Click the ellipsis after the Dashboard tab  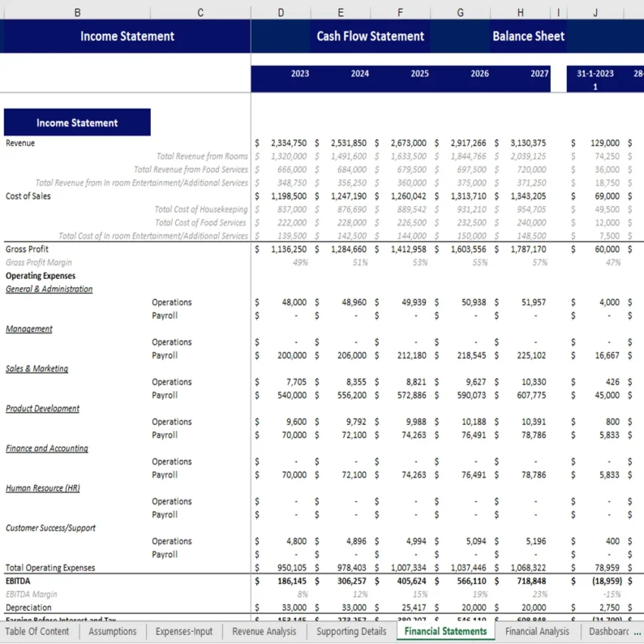636,631
